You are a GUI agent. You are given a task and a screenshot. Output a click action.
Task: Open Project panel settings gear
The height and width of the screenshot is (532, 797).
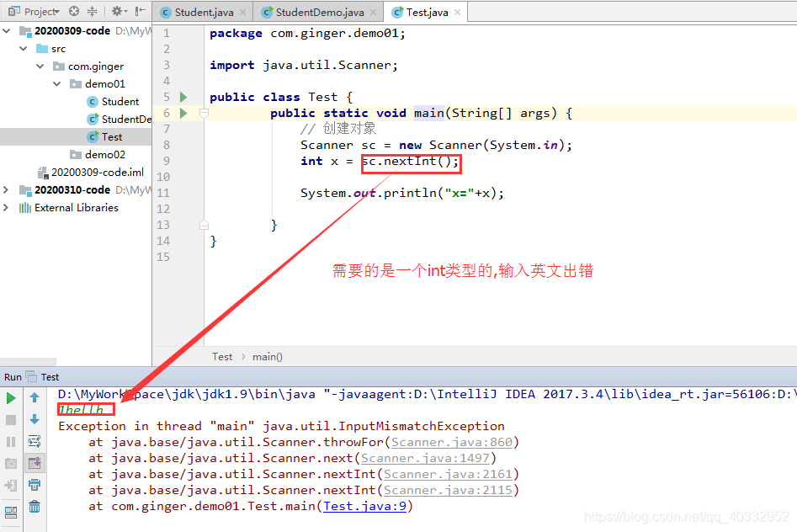119,11
